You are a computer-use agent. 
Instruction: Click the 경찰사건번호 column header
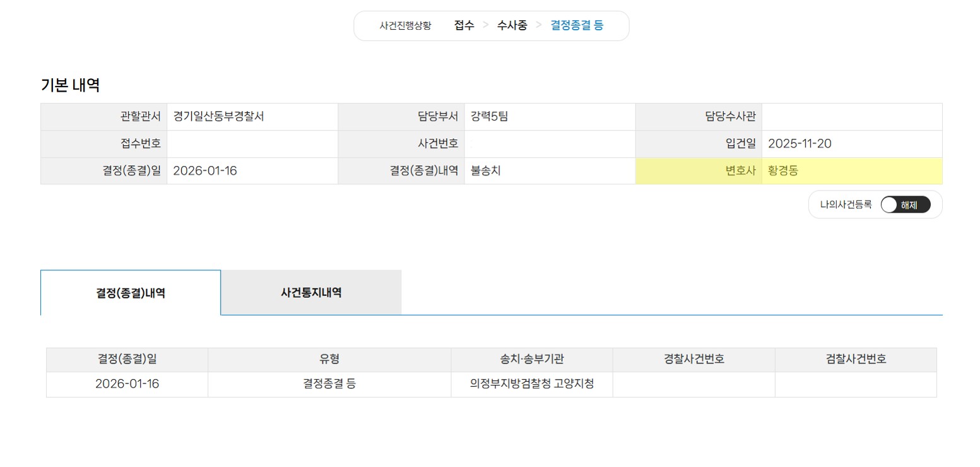(694, 360)
